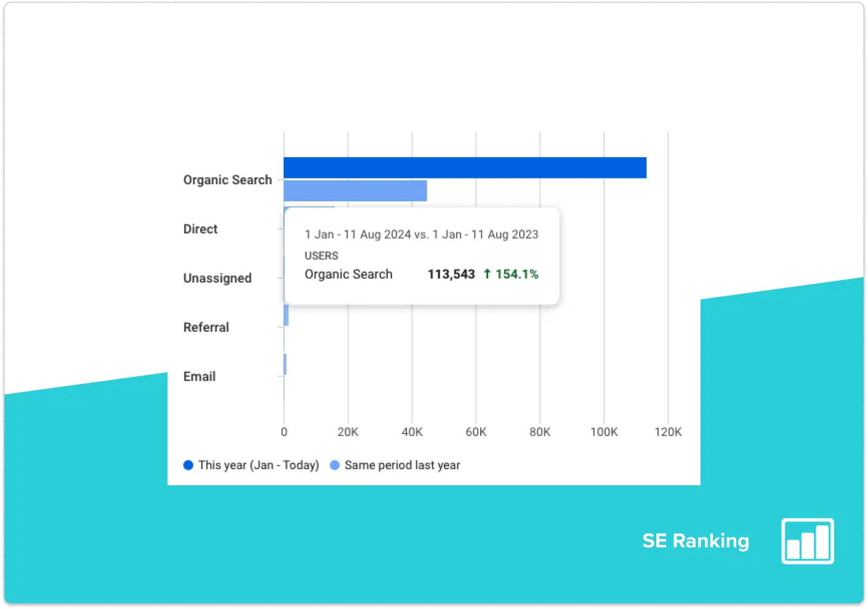Click the Organic Search axis label
Image resolution: width=868 pixels, height=609 pixels.
pyautogui.click(x=227, y=180)
